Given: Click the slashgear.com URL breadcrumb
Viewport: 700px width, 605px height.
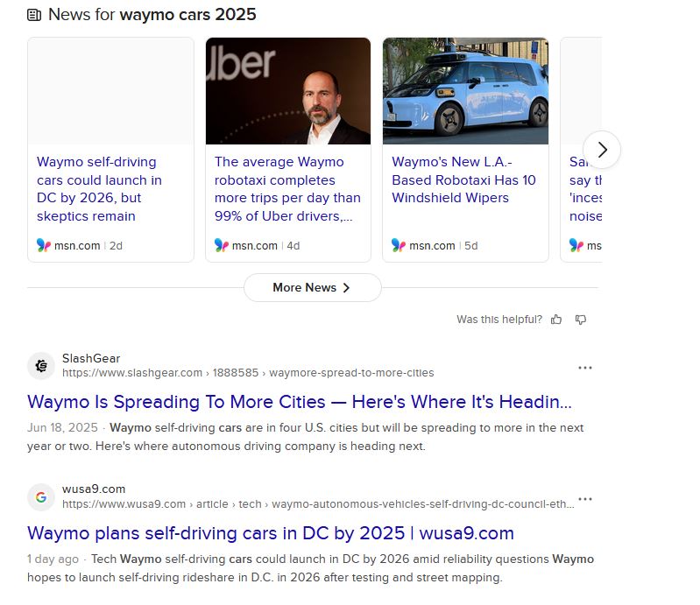Looking at the screenshot, I should pos(248,373).
